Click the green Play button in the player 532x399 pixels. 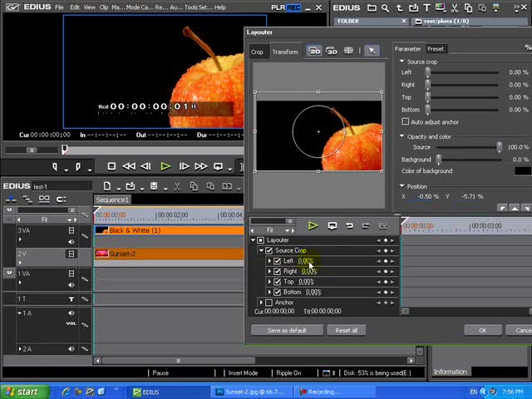(x=165, y=166)
